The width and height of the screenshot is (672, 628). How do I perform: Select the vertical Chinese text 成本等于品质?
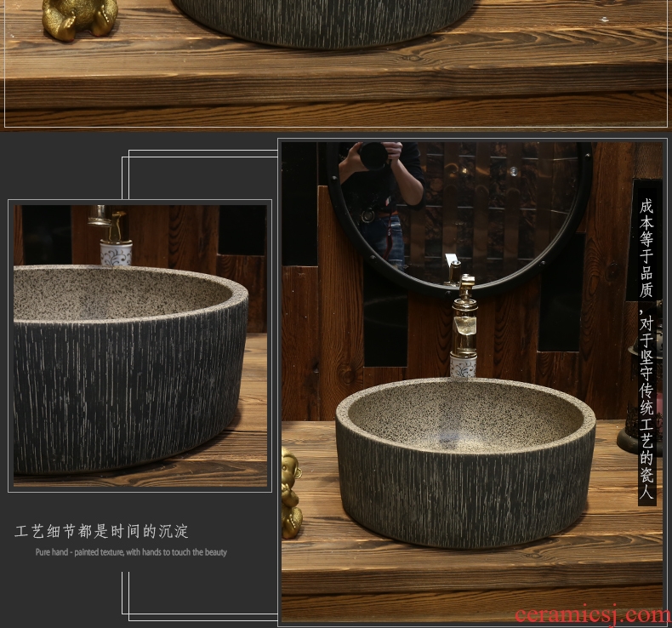click(646, 247)
